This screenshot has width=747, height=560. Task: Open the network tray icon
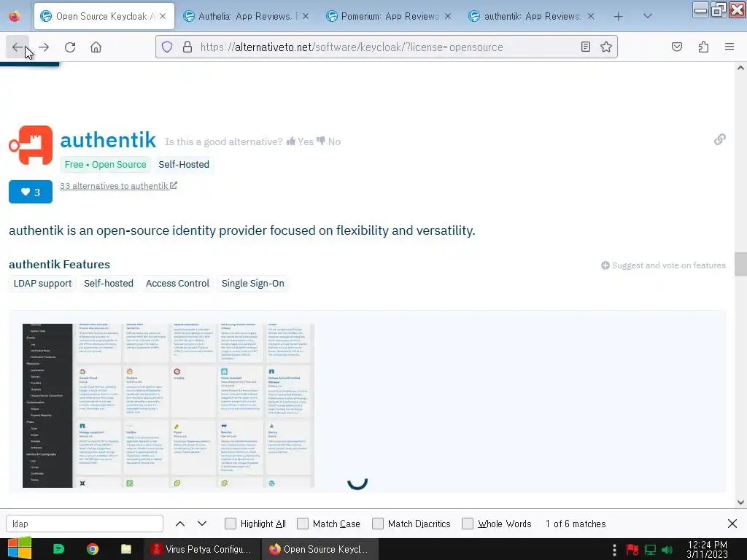coord(650,550)
